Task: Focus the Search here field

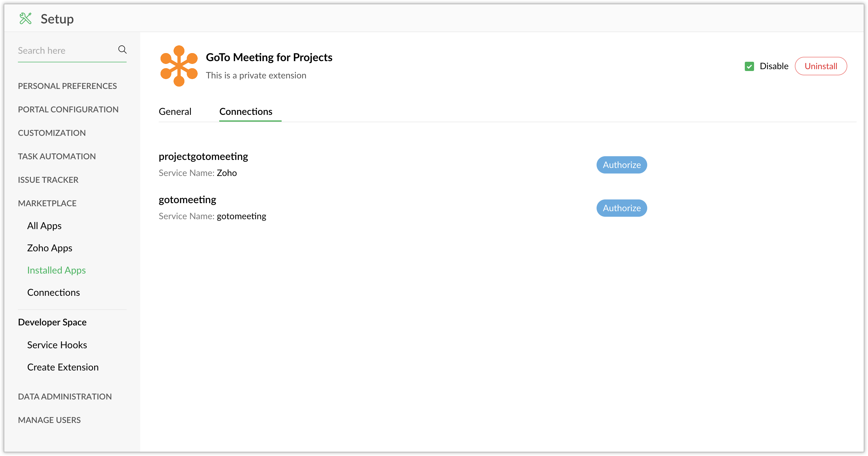Action: [66, 51]
